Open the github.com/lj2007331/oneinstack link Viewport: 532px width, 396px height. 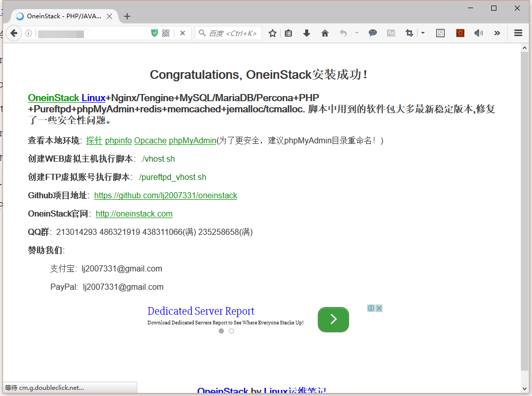[x=166, y=195]
